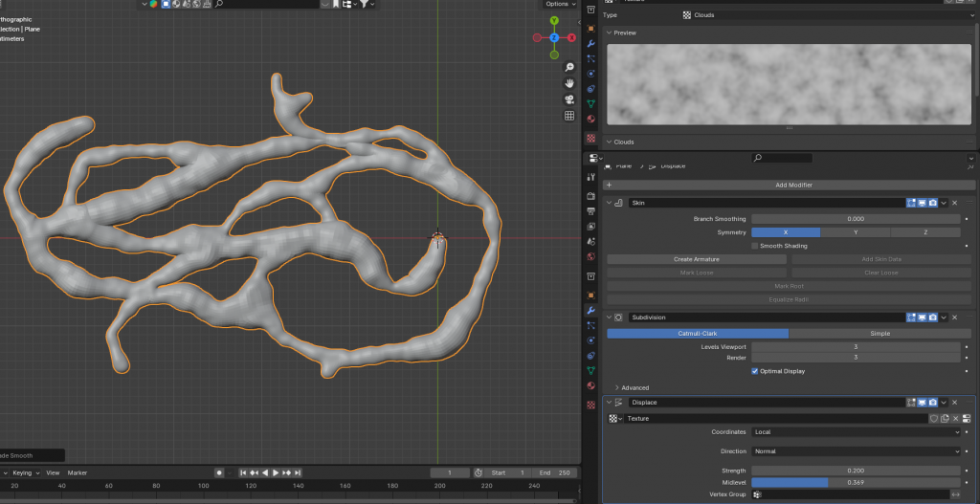Image resolution: width=980 pixels, height=504 pixels.
Task: Switch orthographic/perspective with the grid icon
Action: [569, 116]
